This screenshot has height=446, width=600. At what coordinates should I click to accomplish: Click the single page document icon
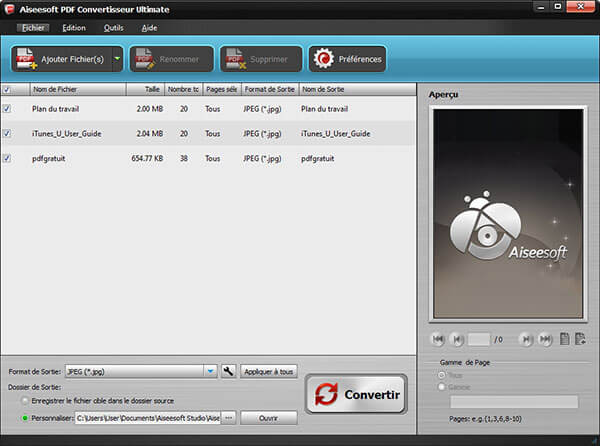(565, 339)
